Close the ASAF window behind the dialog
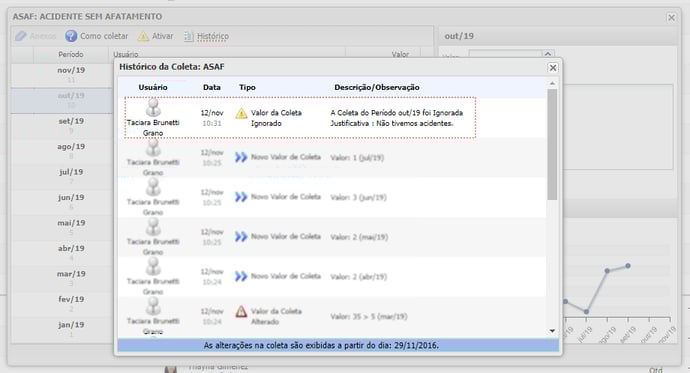 [x=671, y=17]
